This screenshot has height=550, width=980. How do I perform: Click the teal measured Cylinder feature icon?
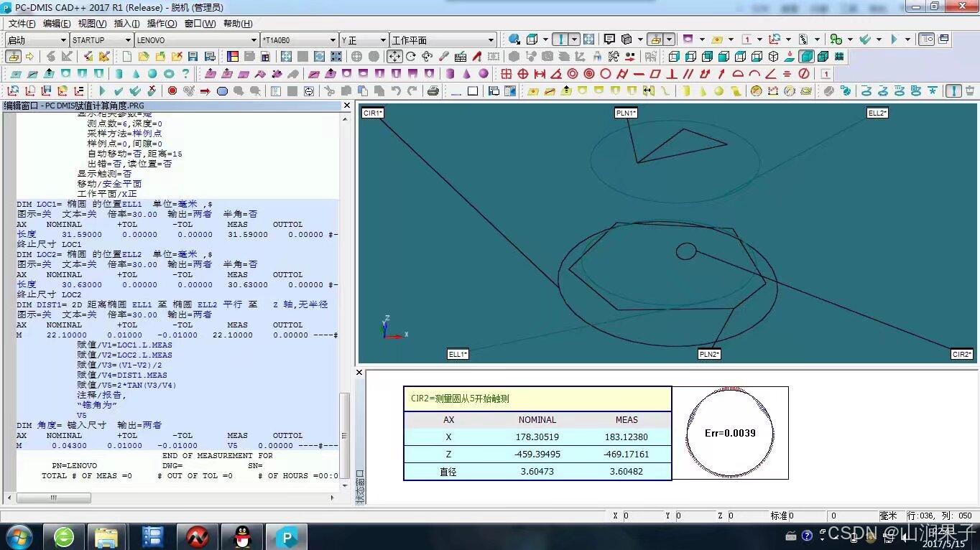(x=119, y=74)
